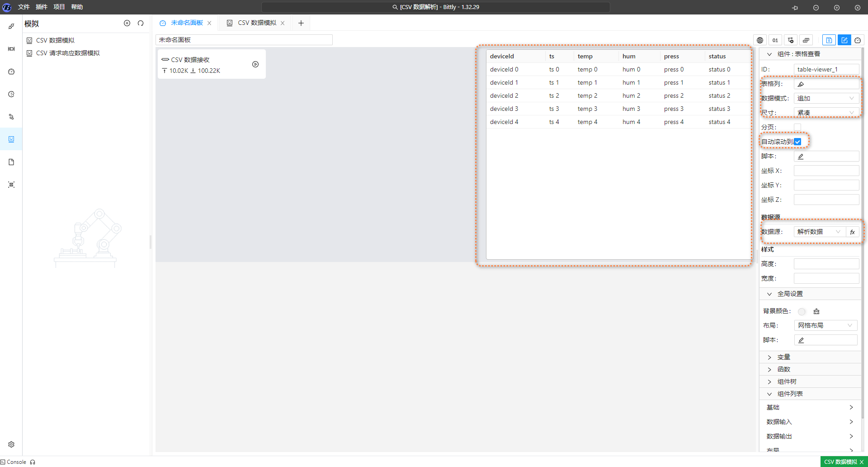Click the globe icon in panel toolbar
Viewport: 868px width, 467px height.
click(760, 40)
